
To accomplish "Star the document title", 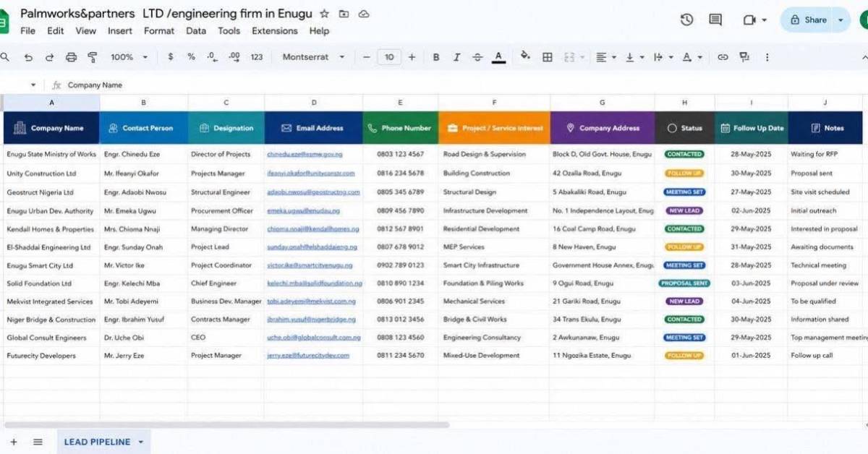I will (x=324, y=14).
